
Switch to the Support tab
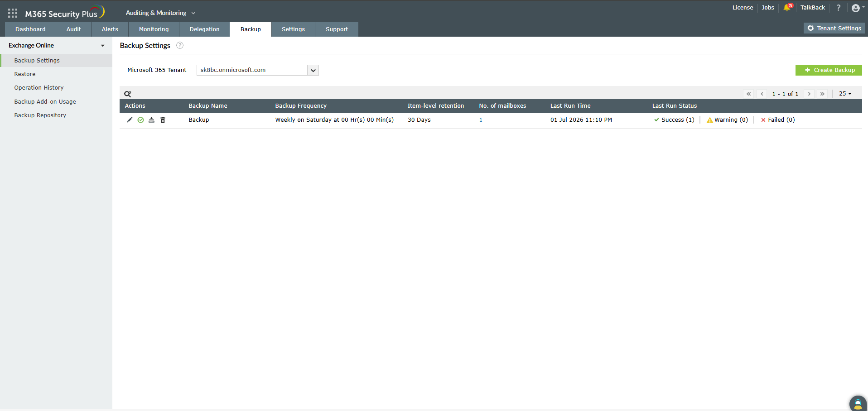point(337,29)
